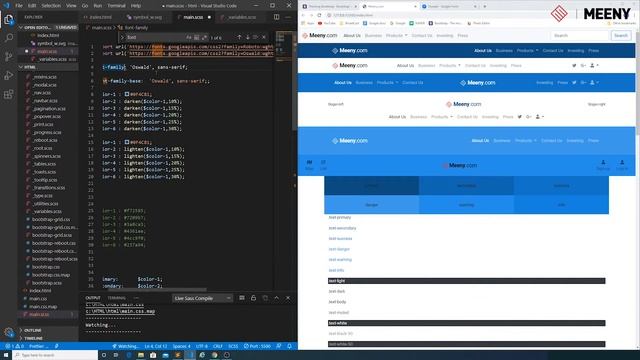Image resolution: width=640 pixels, height=360 pixels.
Task: Open the File menu
Action: click(19, 6)
